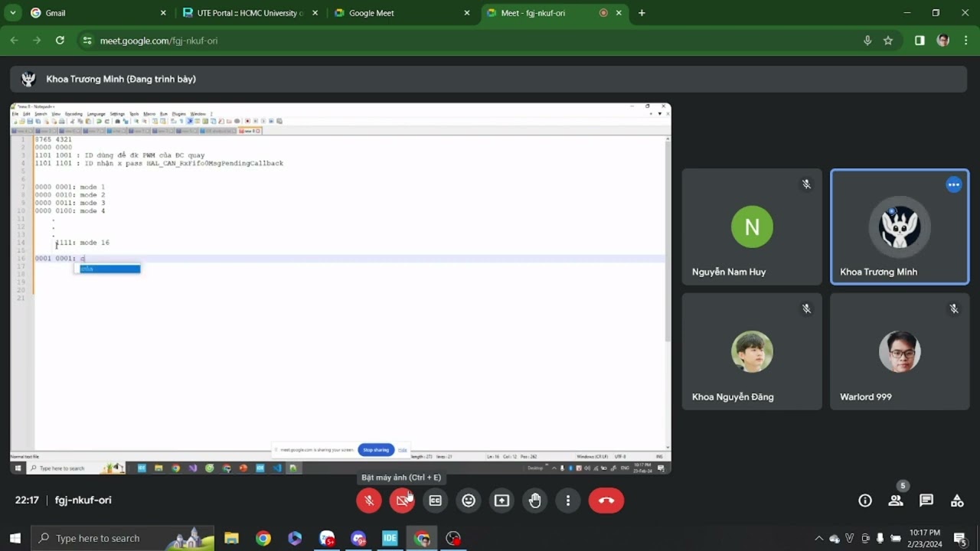Screen dimensions: 980x551
Task: Select Warlord 999's participant tile
Action: click(900, 351)
